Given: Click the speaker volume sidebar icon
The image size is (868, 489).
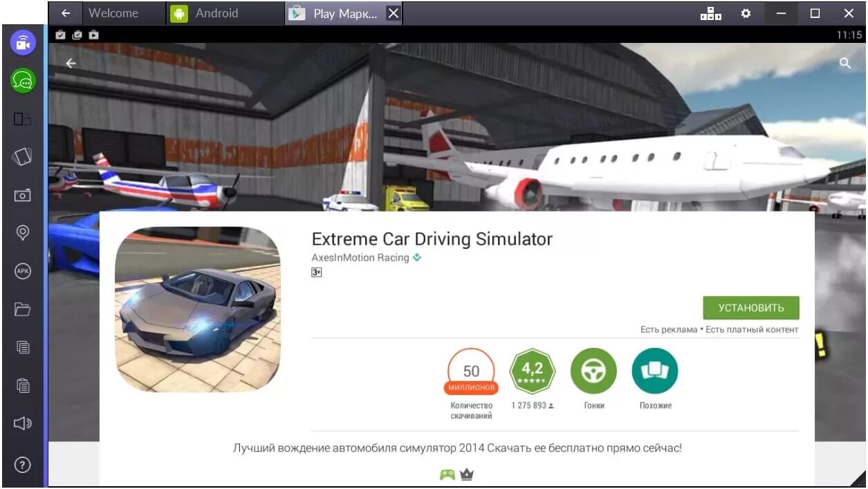Looking at the screenshot, I should pyautogui.click(x=23, y=423).
